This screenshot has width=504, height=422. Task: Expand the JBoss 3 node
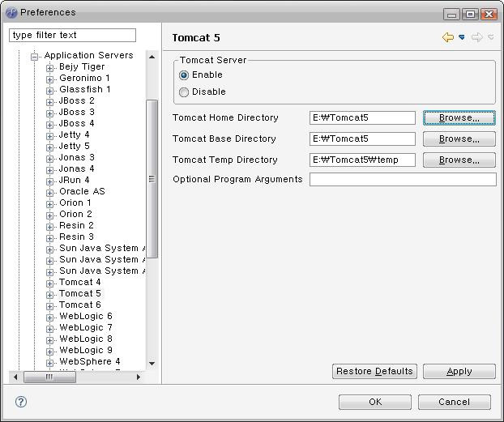(x=49, y=113)
